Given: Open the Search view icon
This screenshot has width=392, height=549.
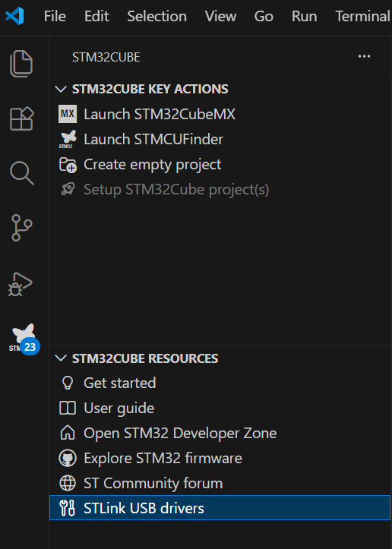Looking at the screenshot, I should (22, 173).
